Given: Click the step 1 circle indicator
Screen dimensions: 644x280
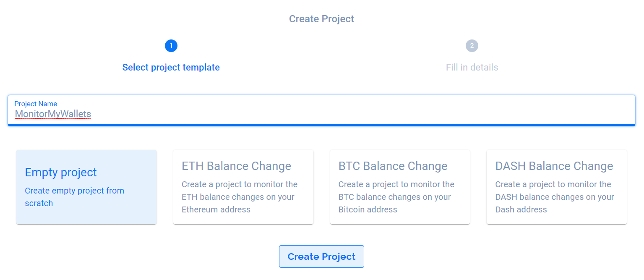Looking at the screenshot, I should point(171,46).
